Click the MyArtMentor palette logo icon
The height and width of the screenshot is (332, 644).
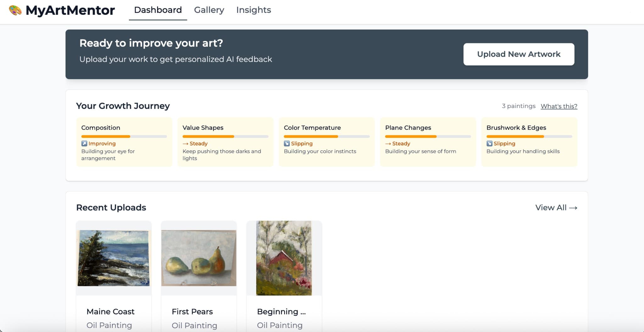15,10
